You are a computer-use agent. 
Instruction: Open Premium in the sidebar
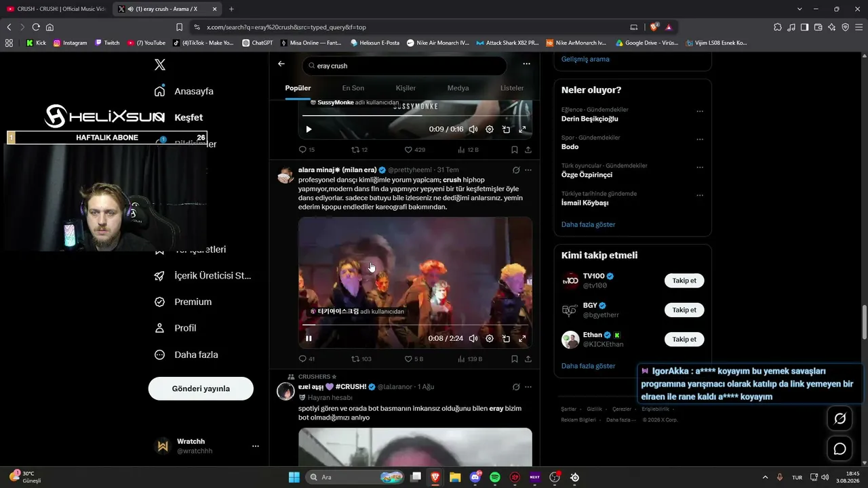click(183, 302)
